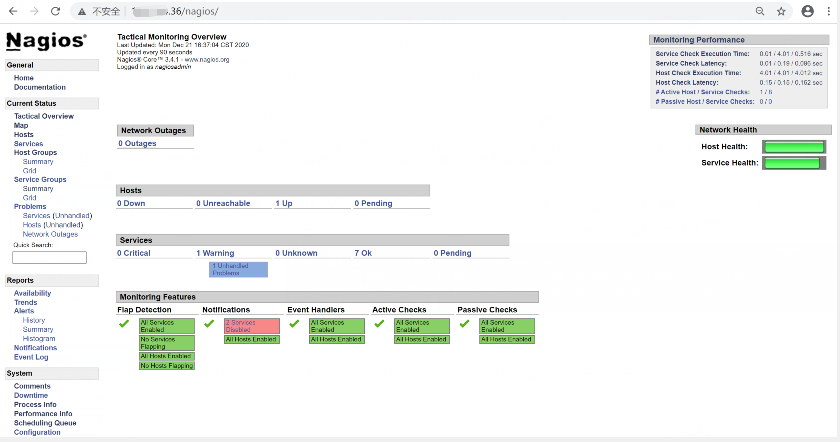Click the Event Handlers green checkmark
The width and height of the screenshot is (840, 442).
point(294,324)
